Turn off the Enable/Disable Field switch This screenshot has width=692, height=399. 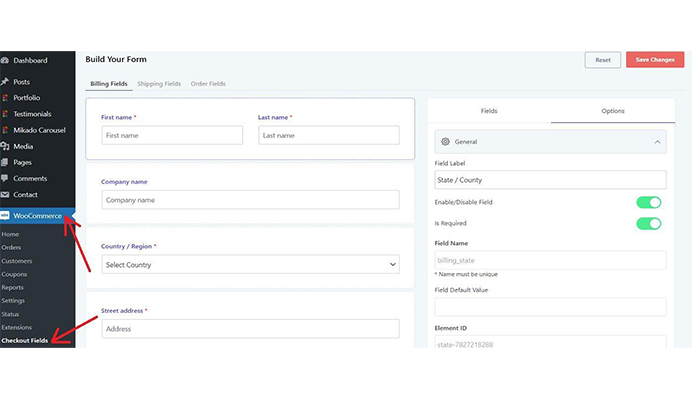pos(648,203)
